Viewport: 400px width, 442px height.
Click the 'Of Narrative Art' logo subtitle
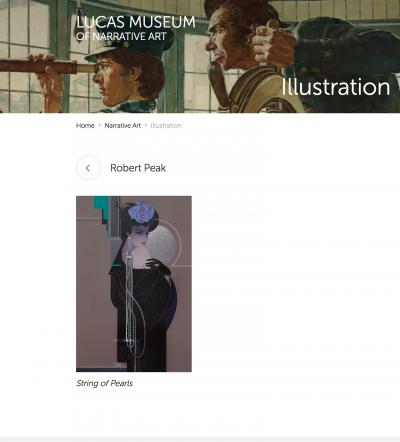click(x=121, y=36)
